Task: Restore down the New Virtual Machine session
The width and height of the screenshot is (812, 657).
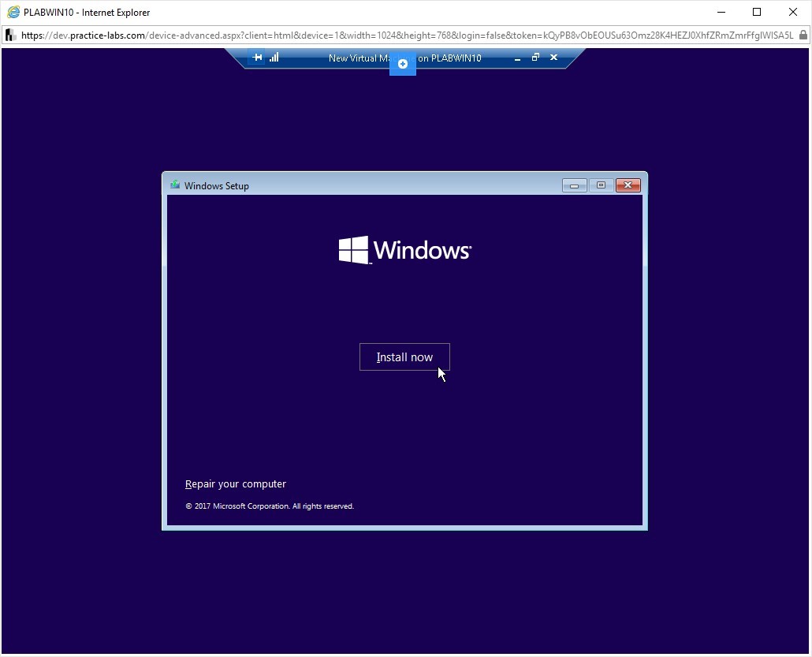Action: pos(535,58)
